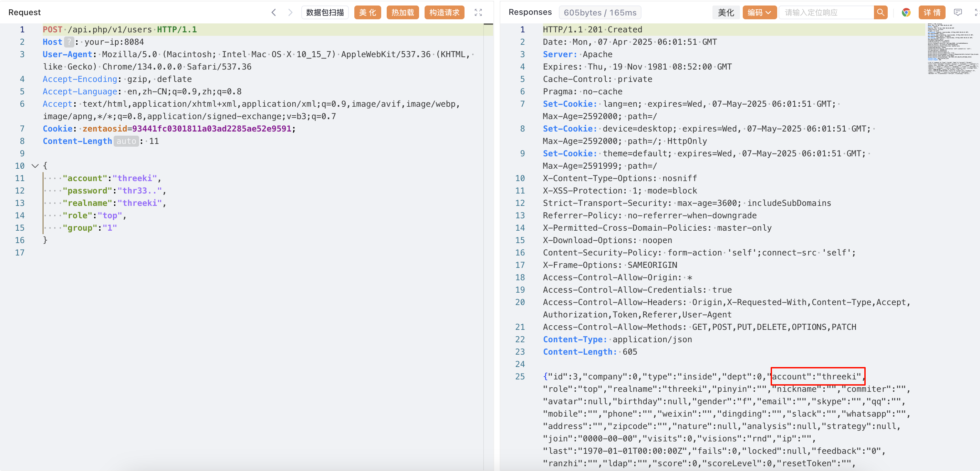The image size is (980, 471).
Task: Click the 构造请求 build request button
Action: coord(444,12)
